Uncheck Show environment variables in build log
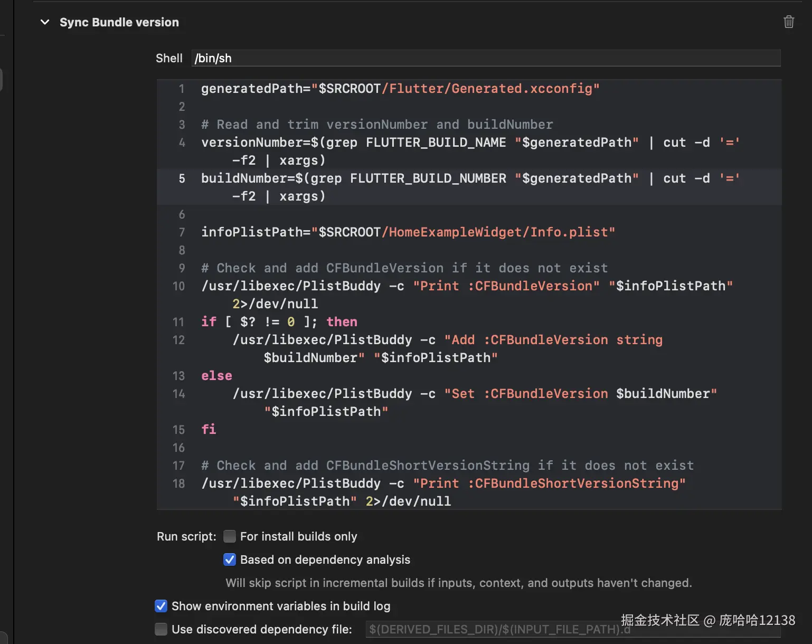Image resolution: width=812 pixels, height=644 pixels. [161, 606]
